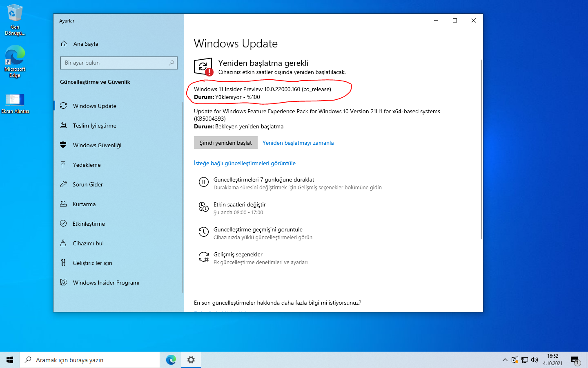Show hidden tray icons with the chevron
Viewport: 588px width, 368px height.
pos(505,360)
